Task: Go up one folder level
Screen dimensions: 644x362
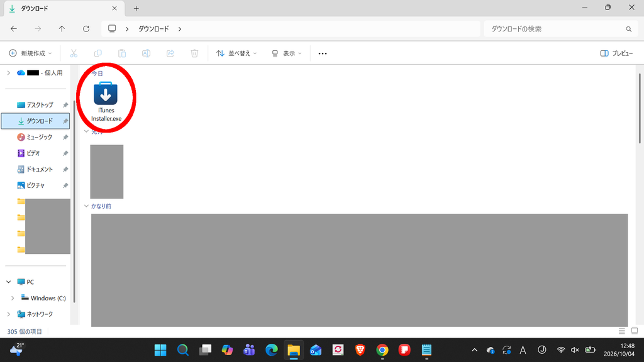Action: tap(62, 29)
